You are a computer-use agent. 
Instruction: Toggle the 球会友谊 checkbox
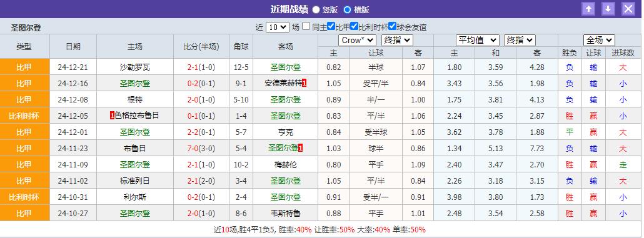pos(392,26)
